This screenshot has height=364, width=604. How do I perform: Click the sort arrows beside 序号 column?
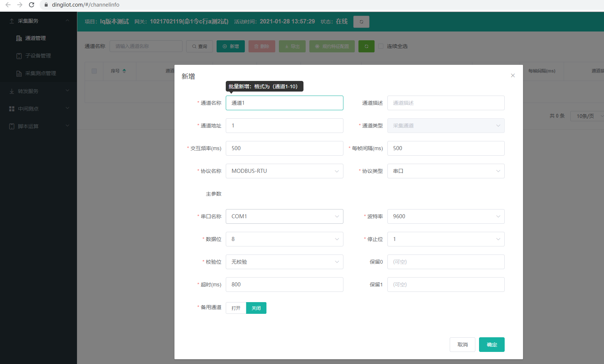click(x=124, y=71)
